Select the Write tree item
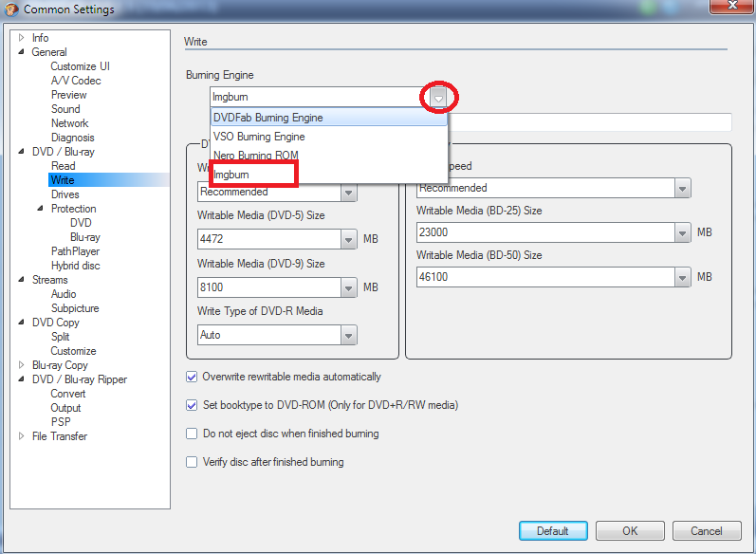Viewport: 756px width, 554px height. (x=63, y=180)
